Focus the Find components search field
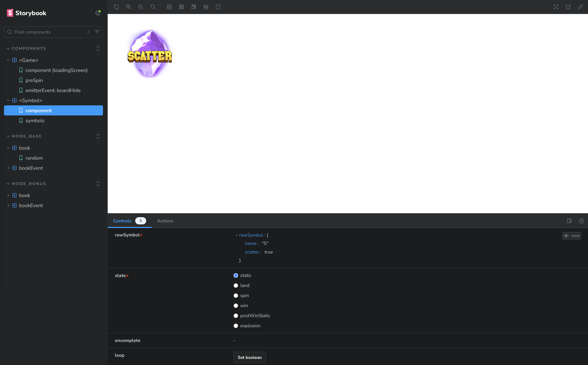 [x=48, y=32]
